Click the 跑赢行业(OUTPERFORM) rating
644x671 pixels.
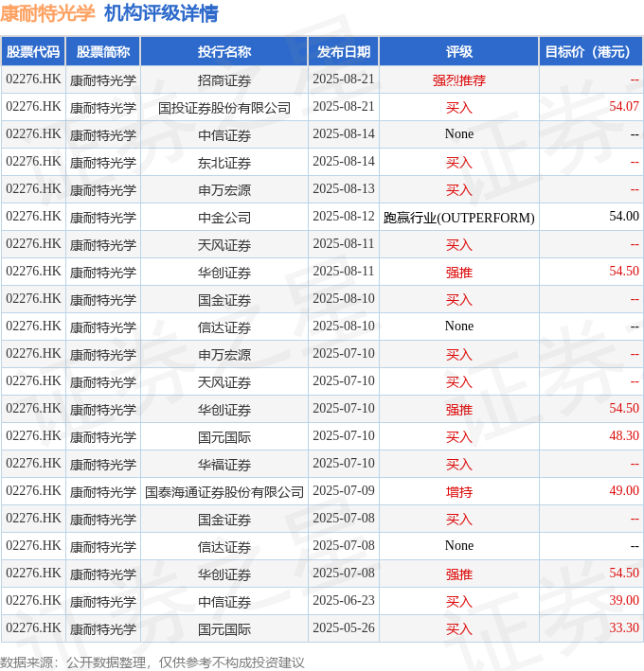pos(459,218)
